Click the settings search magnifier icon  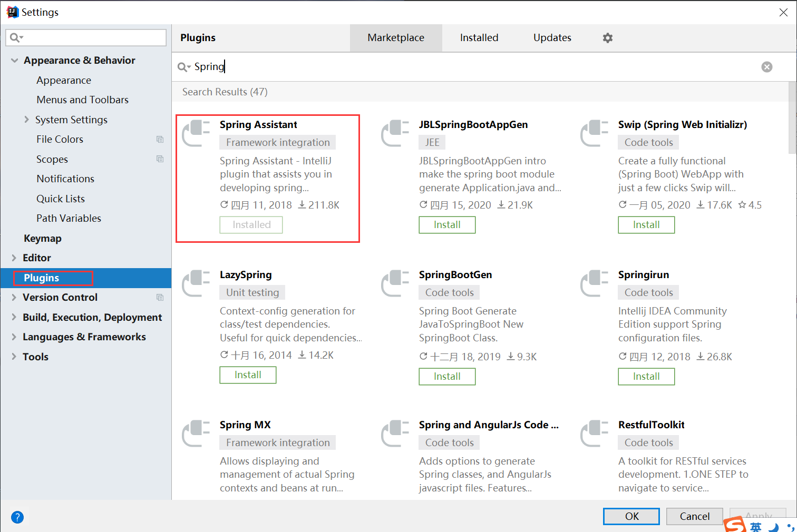pos(16,37)
